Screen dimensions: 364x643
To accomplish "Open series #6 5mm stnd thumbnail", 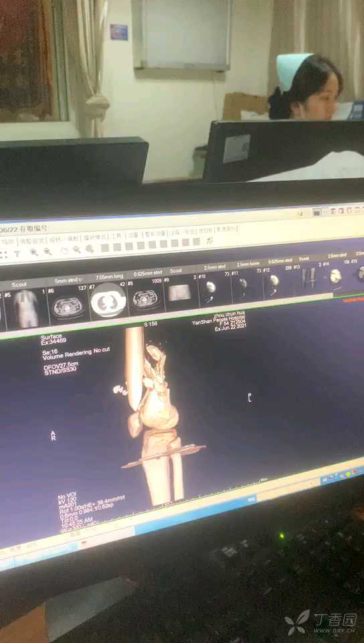I will [68, 305].
